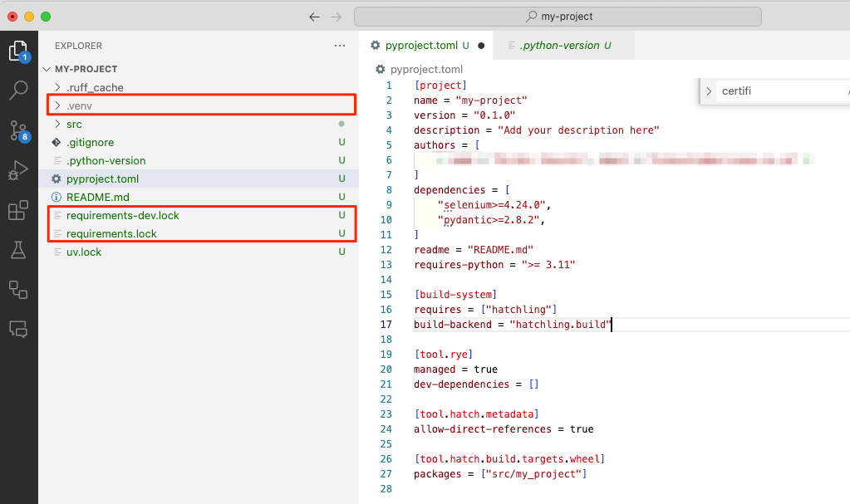Open the Explorer view in the activity bar
850x504 pixels.
pyautogui.click(x=18, y=51)
